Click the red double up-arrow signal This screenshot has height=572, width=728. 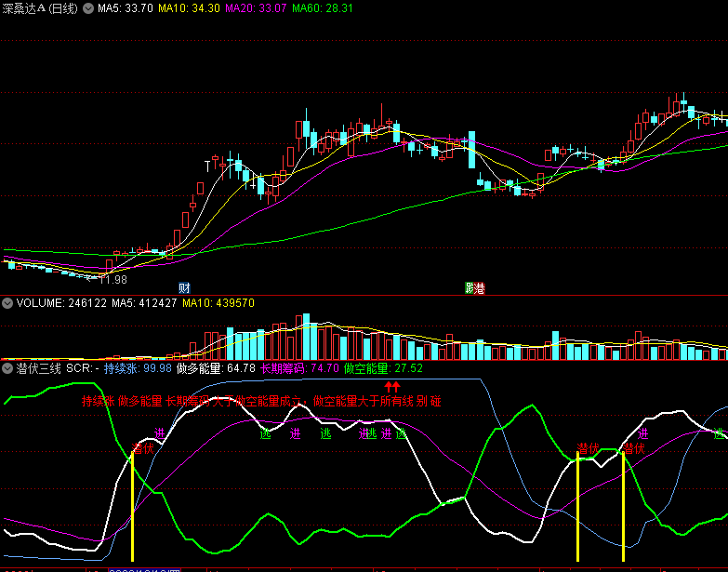(391, 387)
